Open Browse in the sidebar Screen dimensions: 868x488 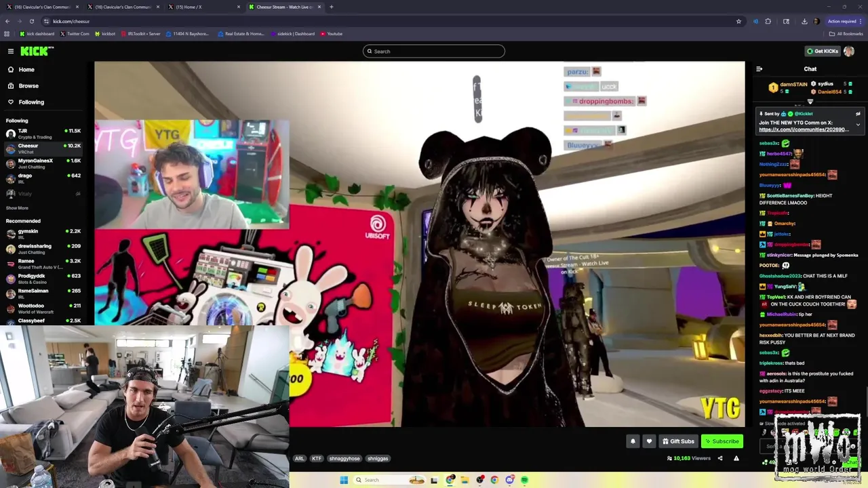[28, 85]
